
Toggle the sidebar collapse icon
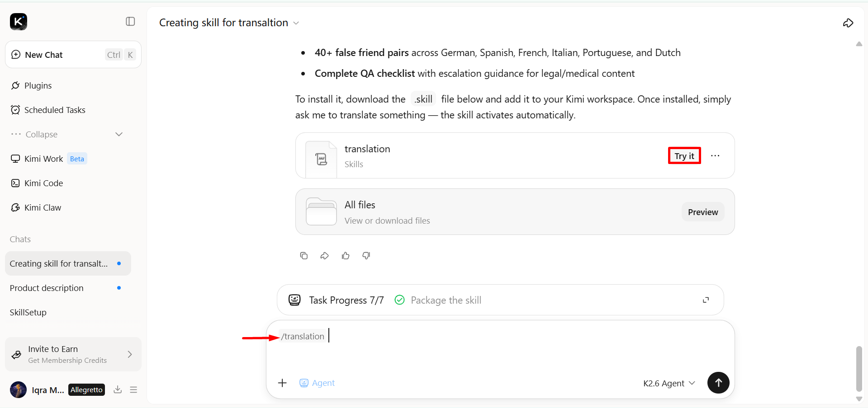click(x=130, y=21)
